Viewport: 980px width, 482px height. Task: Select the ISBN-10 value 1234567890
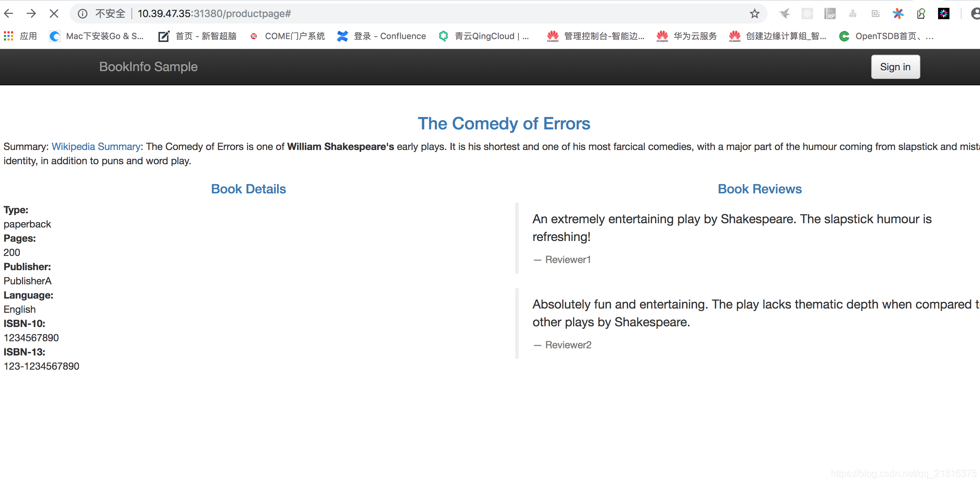pos(31,338)
